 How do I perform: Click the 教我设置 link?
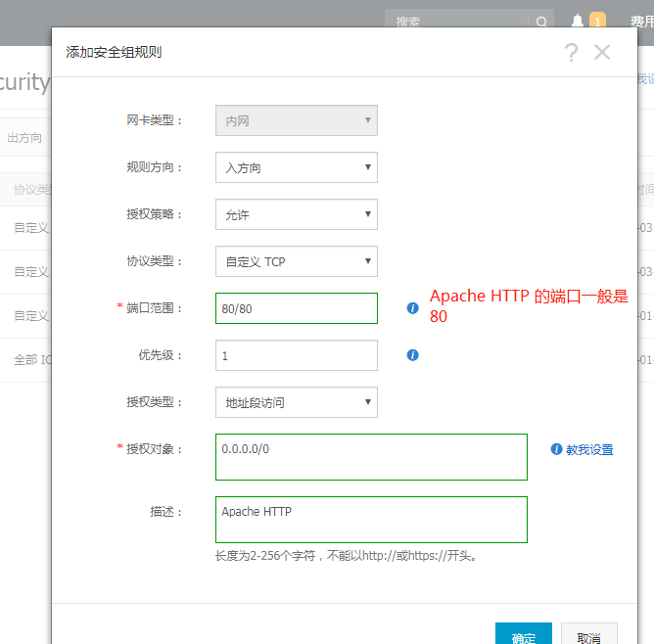(589, 449)
